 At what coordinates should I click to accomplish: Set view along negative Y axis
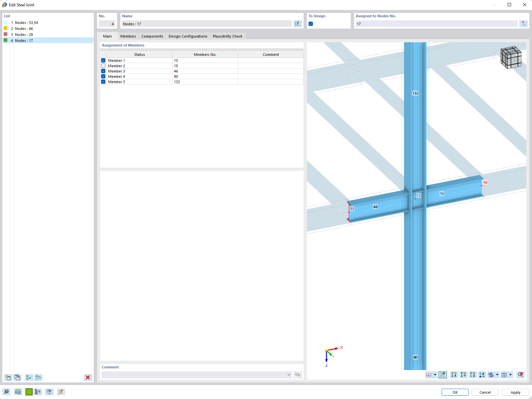pyautogui.click(x=463, y=375)
